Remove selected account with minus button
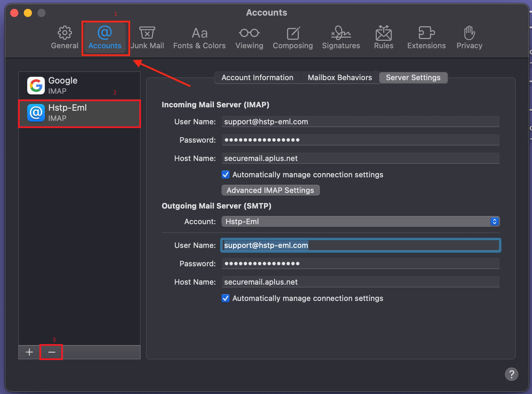This screenshot has width=532, height=394. click(x=52, y=352)
